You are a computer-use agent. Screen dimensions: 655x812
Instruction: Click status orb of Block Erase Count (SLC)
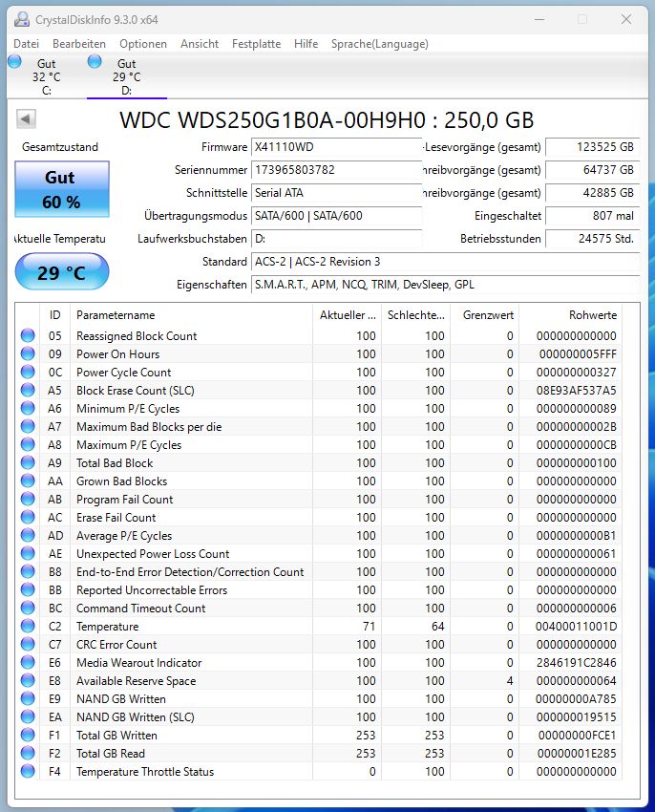tap(28, 390)
